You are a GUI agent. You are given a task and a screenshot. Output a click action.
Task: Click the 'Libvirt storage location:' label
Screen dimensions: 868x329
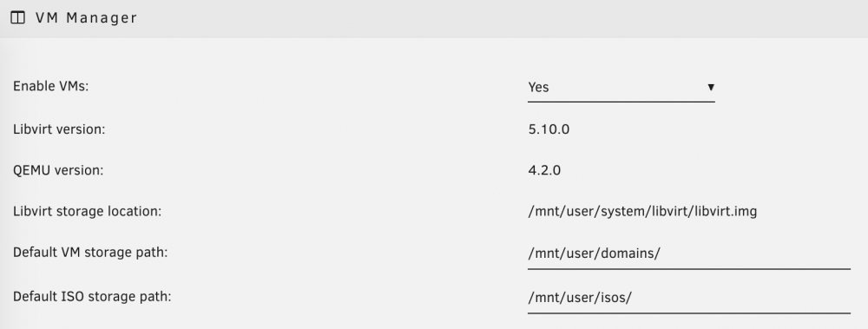(88, 212)
